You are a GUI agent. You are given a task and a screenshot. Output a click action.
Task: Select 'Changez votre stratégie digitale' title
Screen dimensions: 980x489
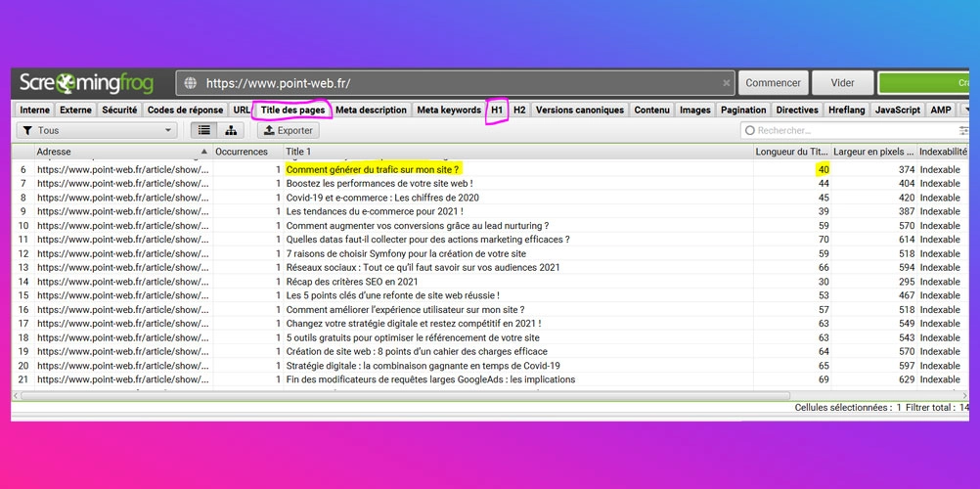413,324
